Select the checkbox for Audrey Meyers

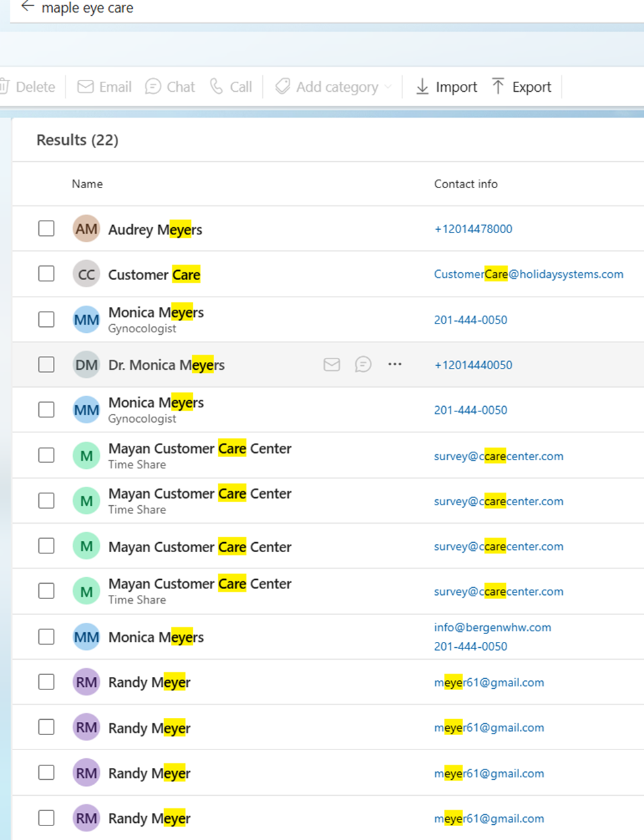pyautogui.click(x=46, y=228)
